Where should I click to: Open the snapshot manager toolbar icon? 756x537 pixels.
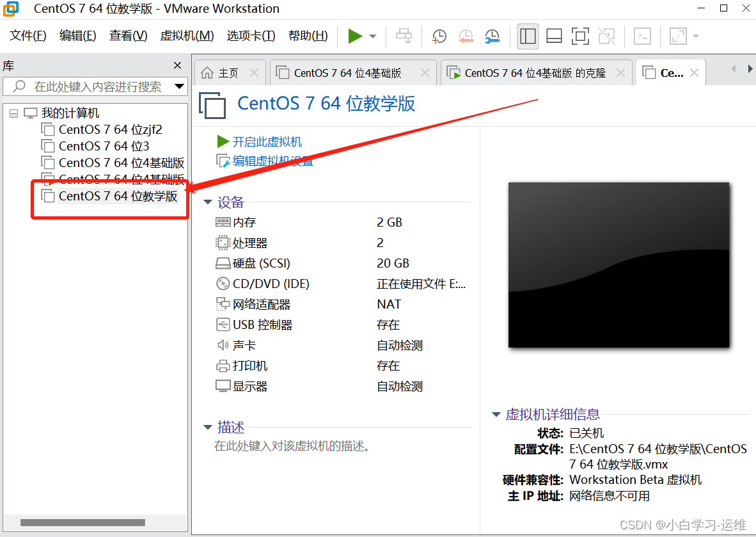pos(492,36)
